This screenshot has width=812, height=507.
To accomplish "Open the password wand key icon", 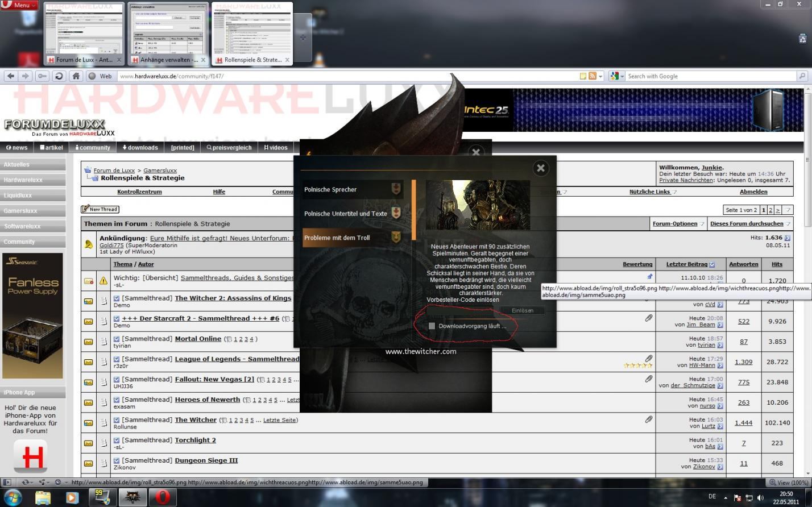I will (x=42, y=76).
